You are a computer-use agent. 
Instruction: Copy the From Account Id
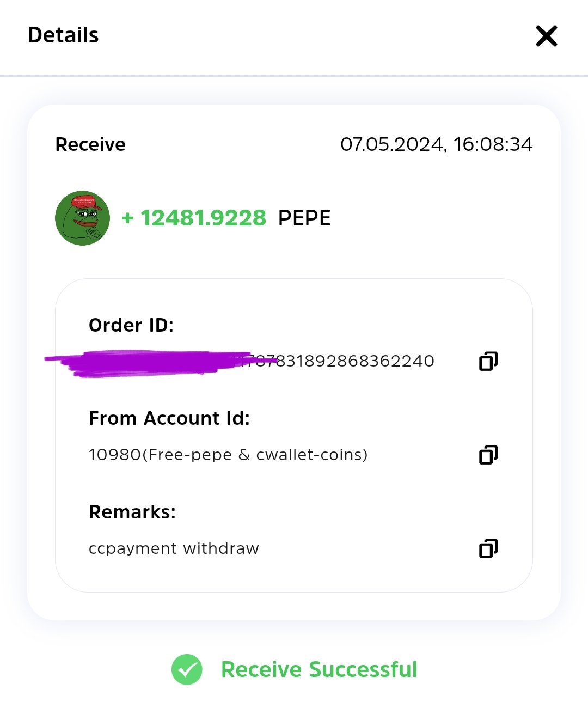click(488, 455)
